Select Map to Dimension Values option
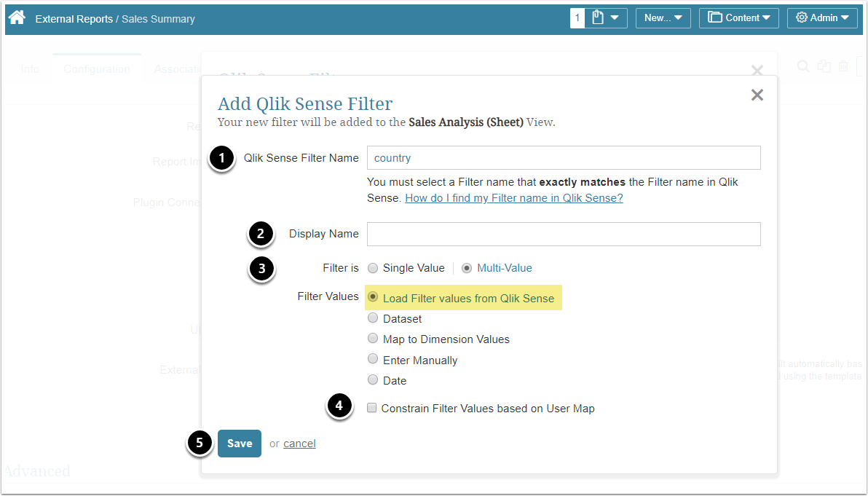The image size is (868, 496). pos(373,338)
